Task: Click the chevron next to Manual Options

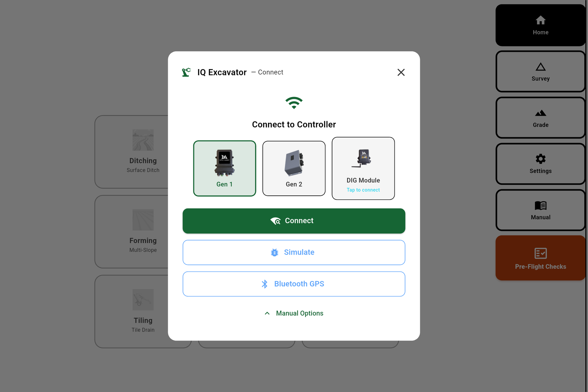Action: click(x=267, y=313)
